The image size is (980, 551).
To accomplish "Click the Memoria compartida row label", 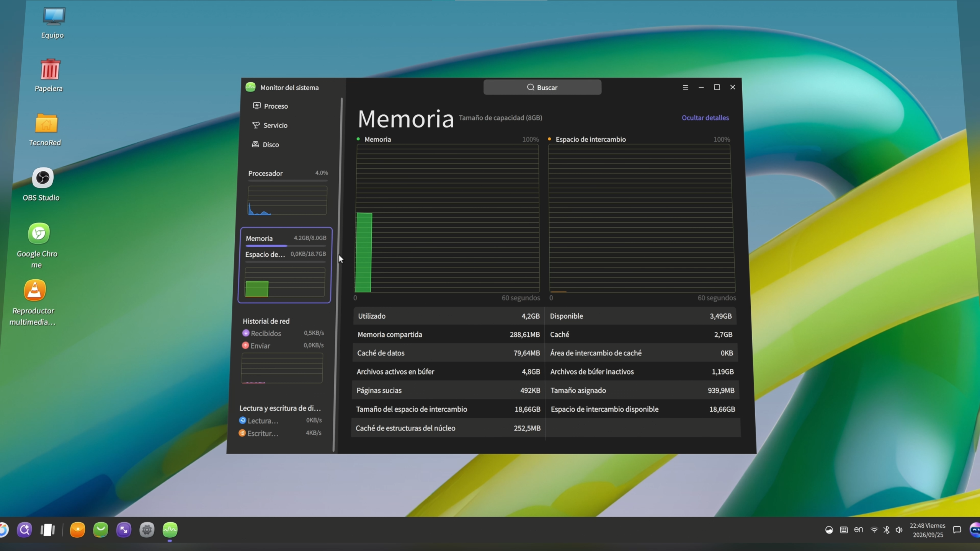I will [x=390, y=334].
